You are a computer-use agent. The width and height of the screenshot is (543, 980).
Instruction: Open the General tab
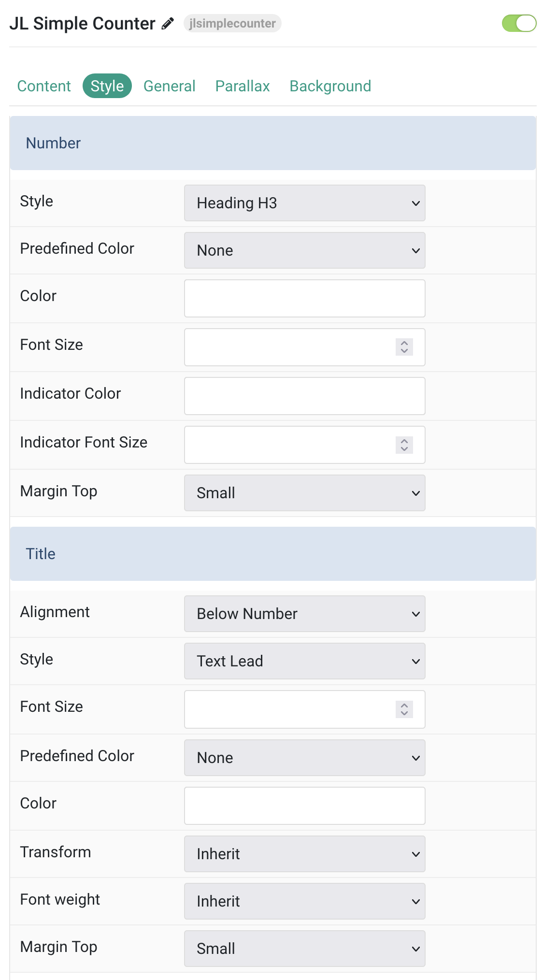[170, 86]
